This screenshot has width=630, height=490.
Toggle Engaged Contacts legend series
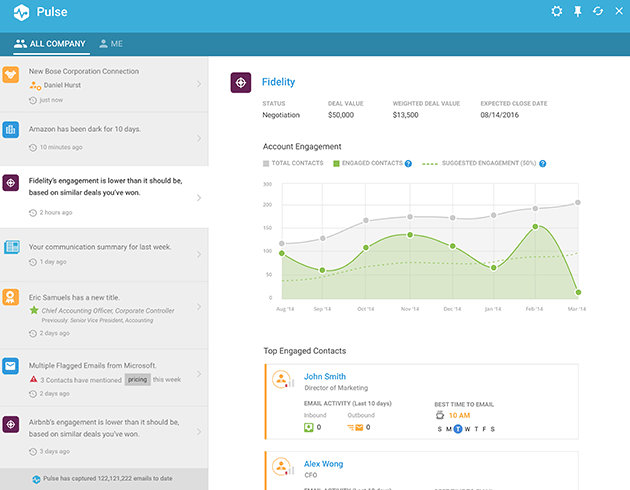[366, 163]
